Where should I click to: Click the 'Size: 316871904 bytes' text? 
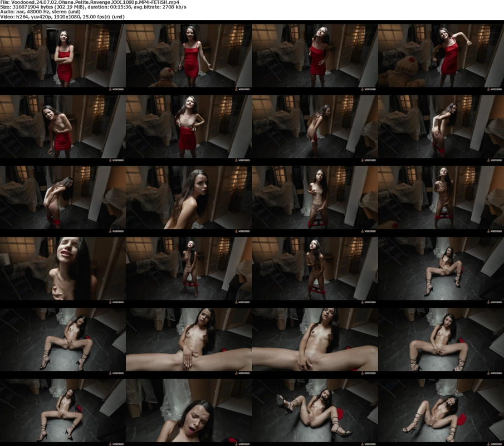pyautogui.click(x=26, y=7)
